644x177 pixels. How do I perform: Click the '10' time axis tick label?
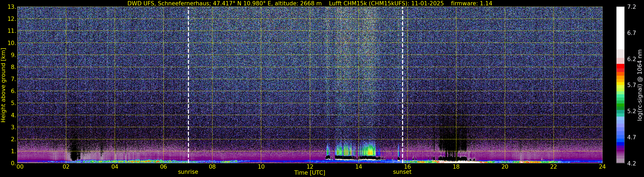261,167
